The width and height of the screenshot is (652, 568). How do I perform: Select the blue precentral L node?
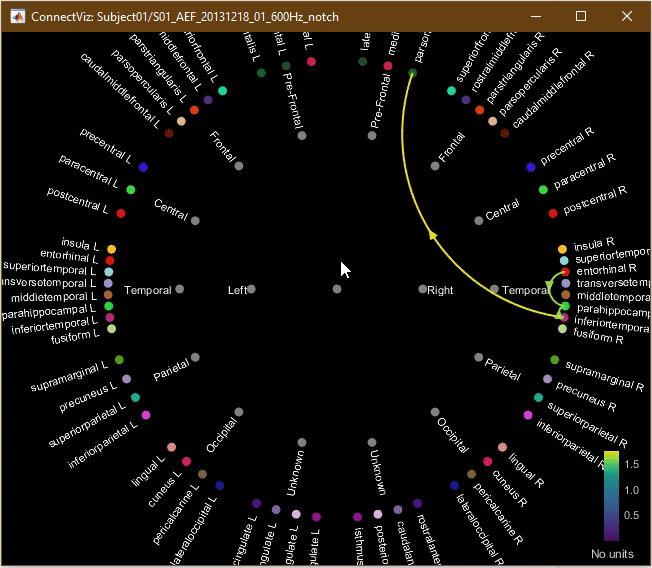click(143, 167)
